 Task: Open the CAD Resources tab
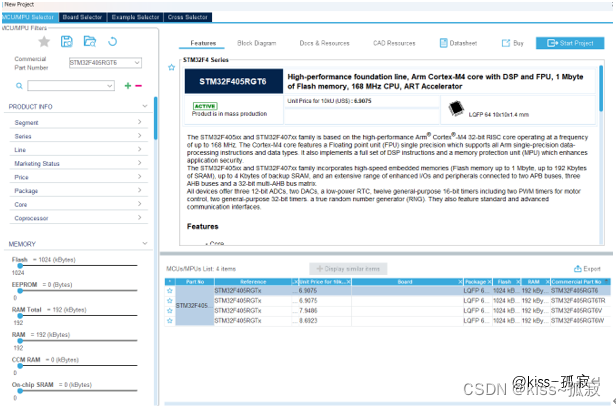pyautogui.click(x=394, y=43)
